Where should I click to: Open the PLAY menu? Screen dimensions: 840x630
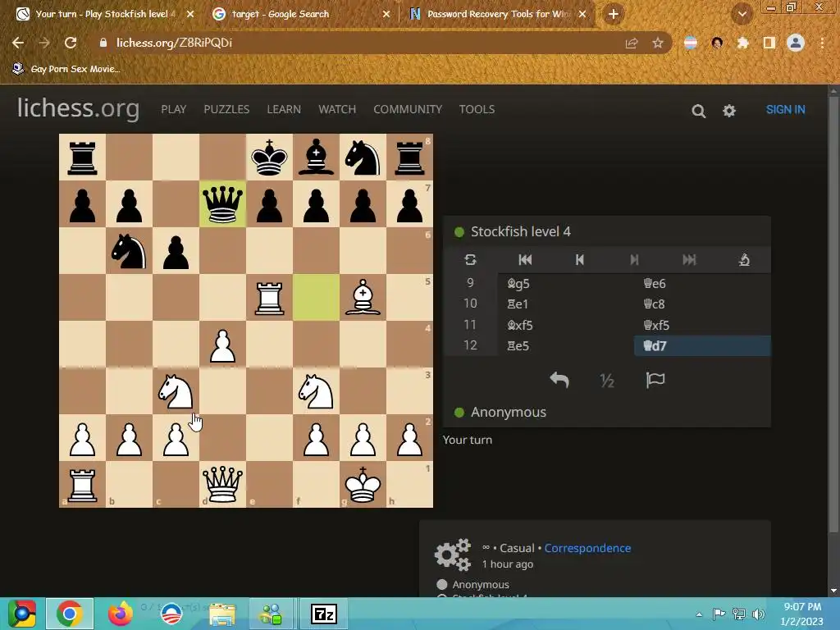[x=174, y=109]
